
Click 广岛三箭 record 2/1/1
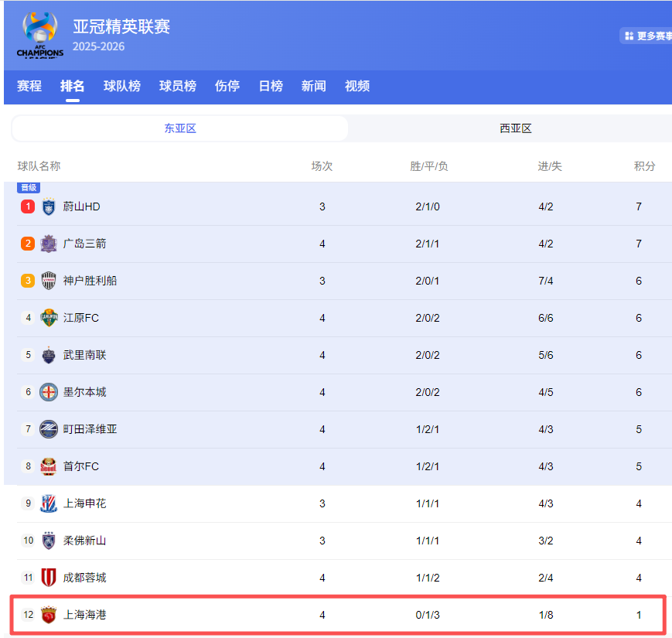pyautogui.click(x=428, y=244)
